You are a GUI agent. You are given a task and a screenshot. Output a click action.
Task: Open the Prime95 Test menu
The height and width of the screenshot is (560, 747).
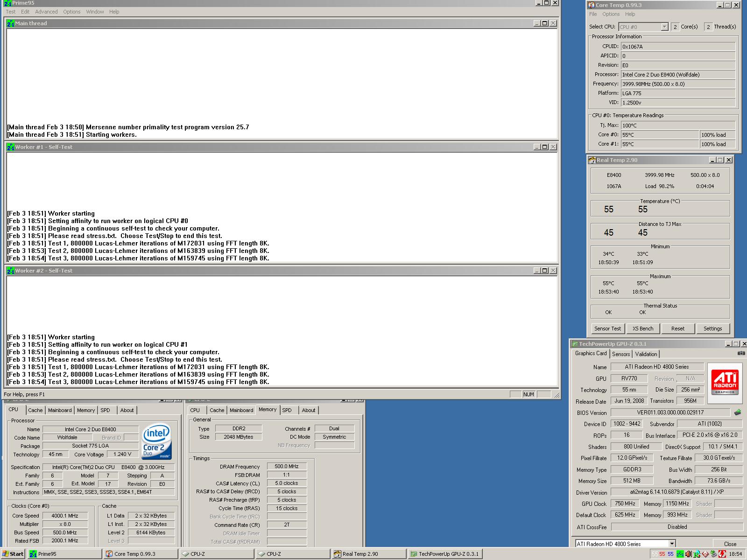pos(10,12)
